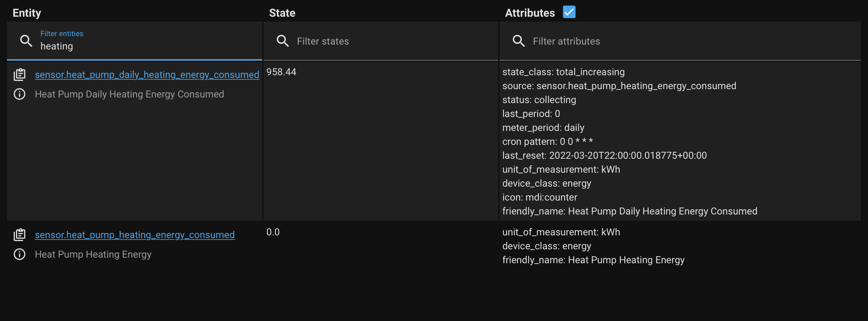
Task: Open the info dialog for Heat Pump Heating Energy
Action: 20,254
